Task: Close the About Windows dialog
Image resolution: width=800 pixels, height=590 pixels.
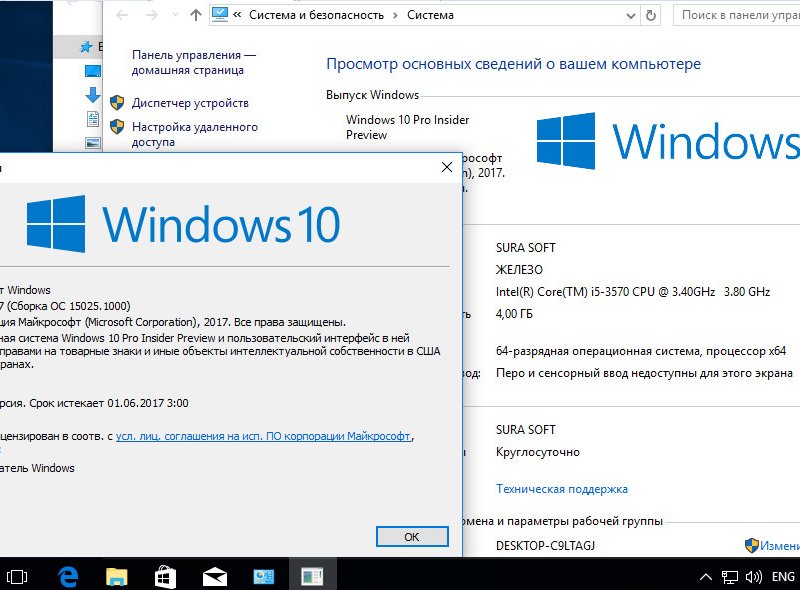Action: tap(447, 167)
